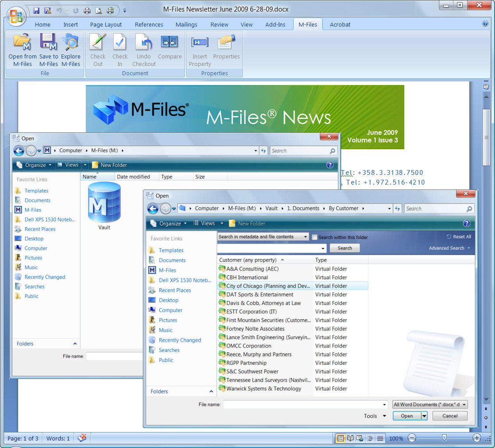This screenshot has width=495, height=448.
Task: Open the Insert ribbon tab
Action: [x=70, y=24]
